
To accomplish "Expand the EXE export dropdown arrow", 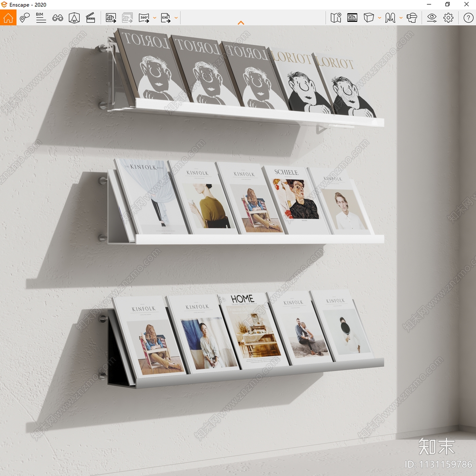I will tap(176, 18).
